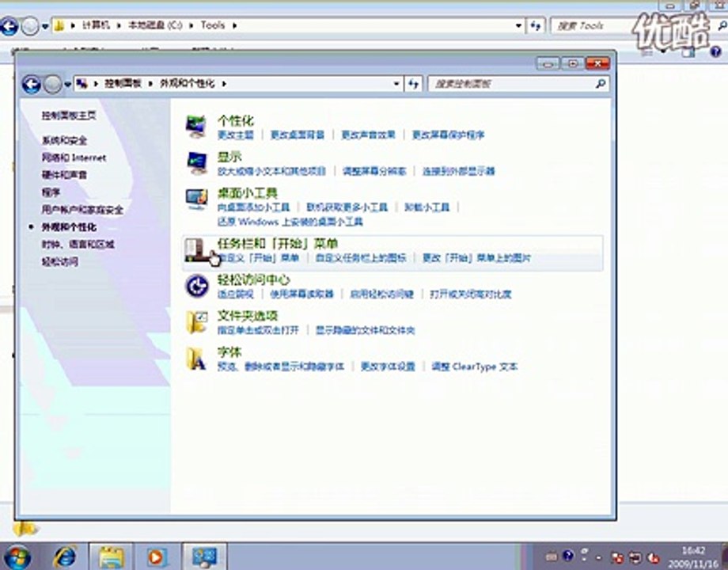Click the 桌面小工具 gadgets icon

[197, 199]
